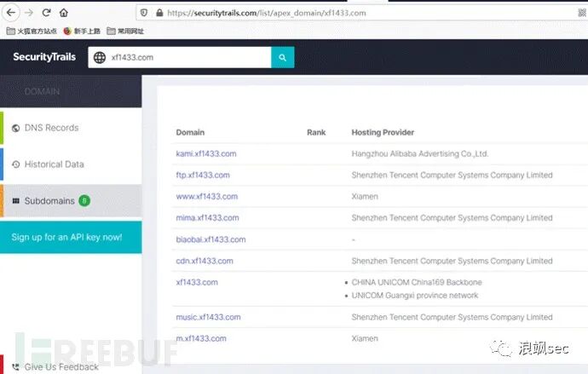Click the teal search magnifier button
Screen dimensions: 588x374
(x=283, y=57)
